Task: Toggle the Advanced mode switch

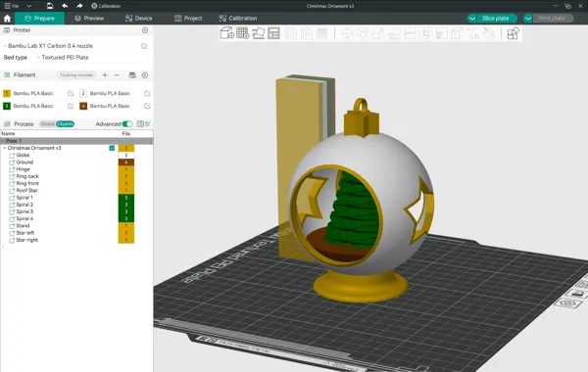Action: (x=127, y=124)
